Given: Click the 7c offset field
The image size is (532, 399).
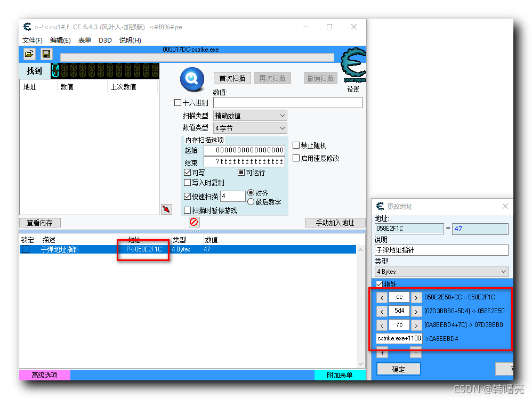Looking at the screenshot, I should 399,325.
